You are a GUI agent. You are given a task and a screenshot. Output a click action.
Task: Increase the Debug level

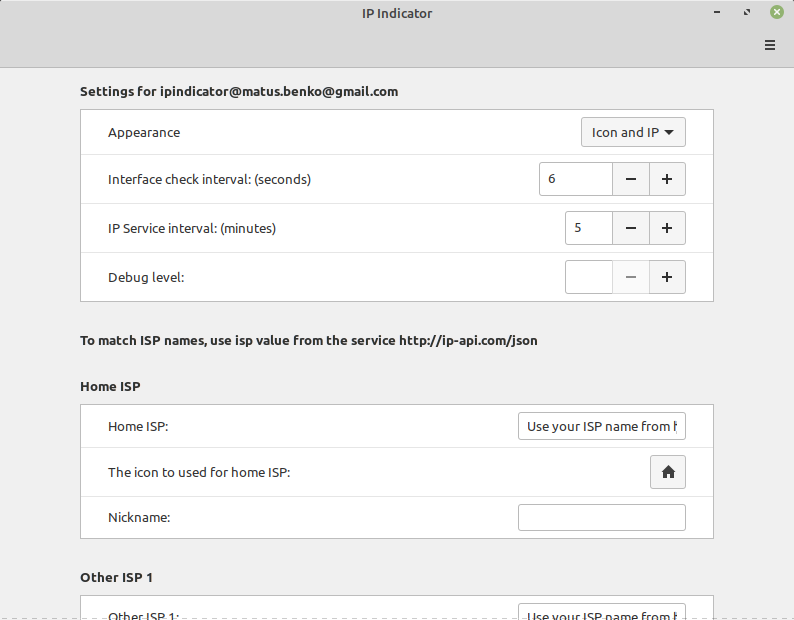(x=667, y=277)
